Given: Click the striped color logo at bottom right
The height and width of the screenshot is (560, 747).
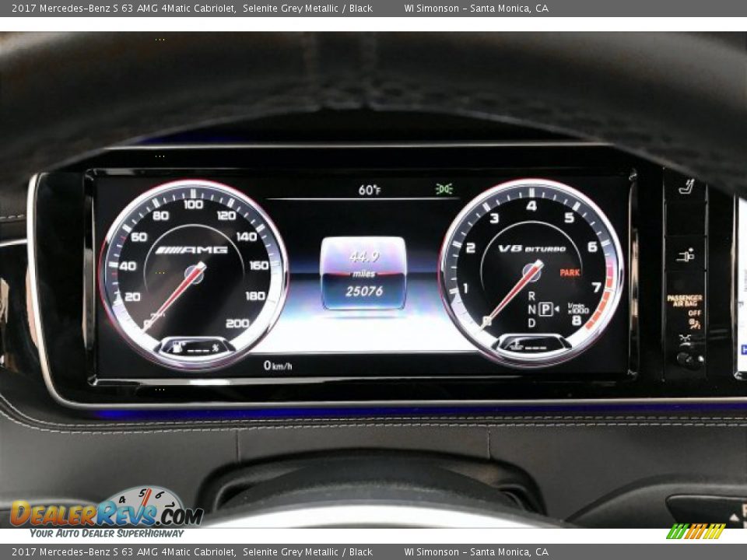Looking at the screenshot, I should 696,531.
